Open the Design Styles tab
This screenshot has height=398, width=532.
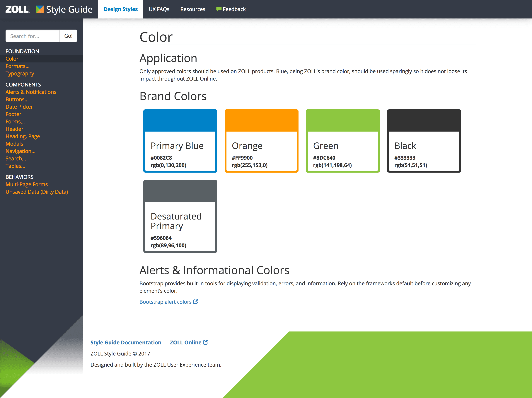[x=121, y=9]
